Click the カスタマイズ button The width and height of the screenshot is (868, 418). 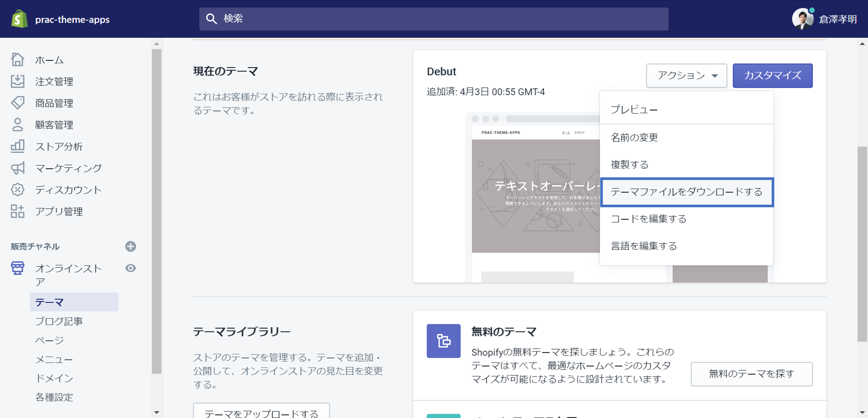click(773, 76)
